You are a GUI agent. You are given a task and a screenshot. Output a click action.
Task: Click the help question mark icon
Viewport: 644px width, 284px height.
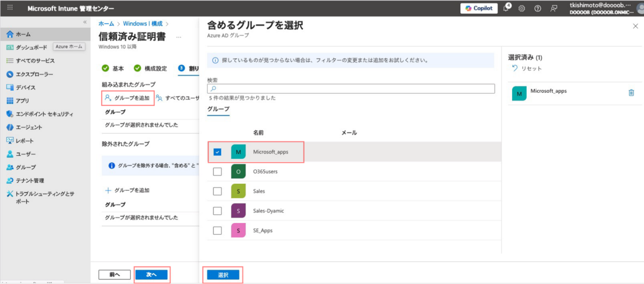coord(538,9)
